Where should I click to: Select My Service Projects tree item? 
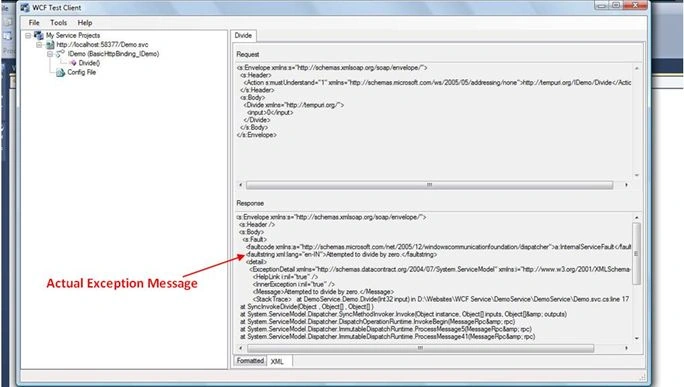tap(73, 35)
